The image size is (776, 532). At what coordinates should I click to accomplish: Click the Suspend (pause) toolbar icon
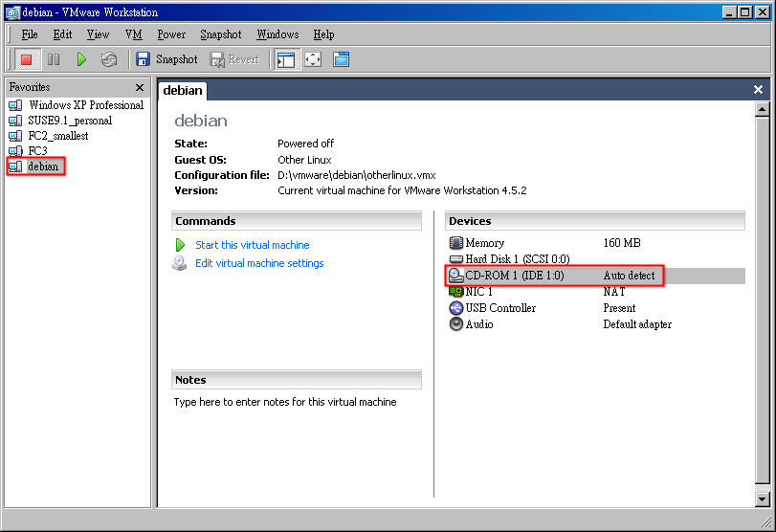[54, 59]
